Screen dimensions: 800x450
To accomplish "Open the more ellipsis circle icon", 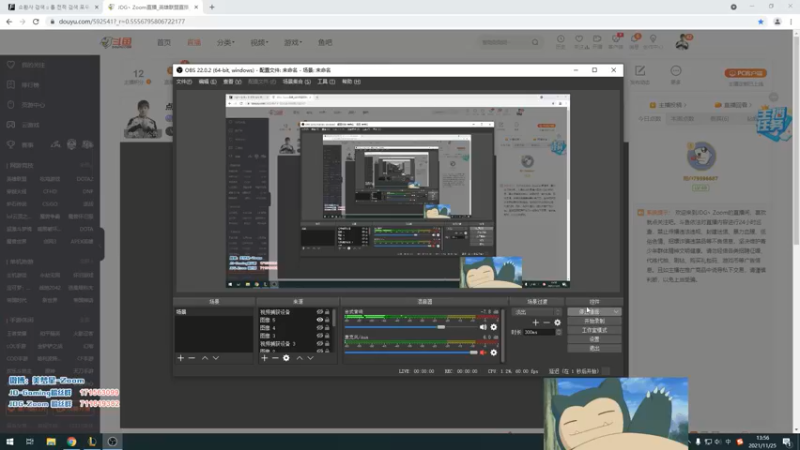I will (x=676, y=70).
